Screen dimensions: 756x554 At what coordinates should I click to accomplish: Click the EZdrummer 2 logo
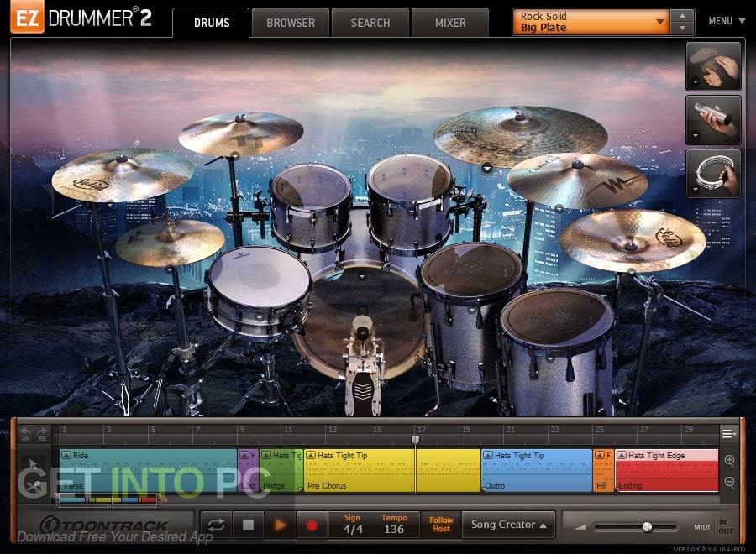(x=81, y=18)
